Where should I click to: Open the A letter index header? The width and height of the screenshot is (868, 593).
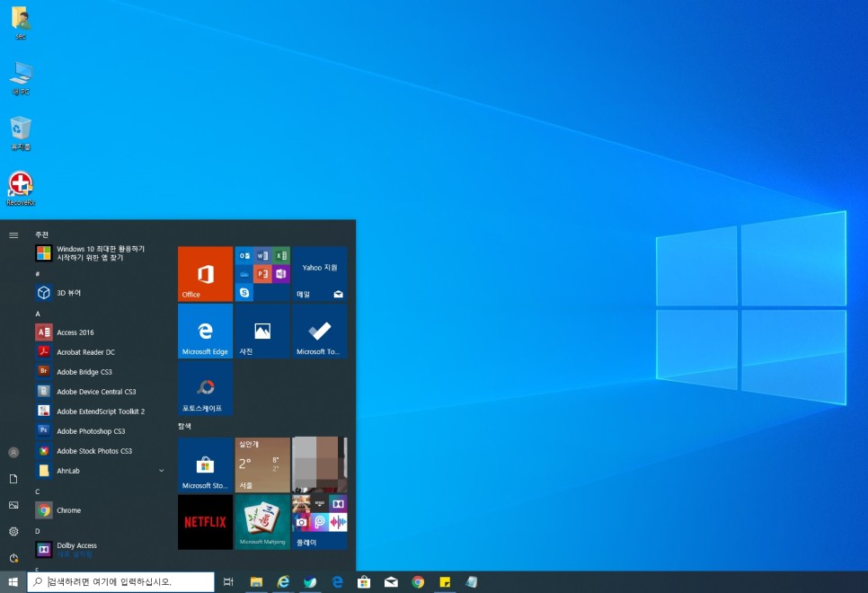tap(38, 314)
